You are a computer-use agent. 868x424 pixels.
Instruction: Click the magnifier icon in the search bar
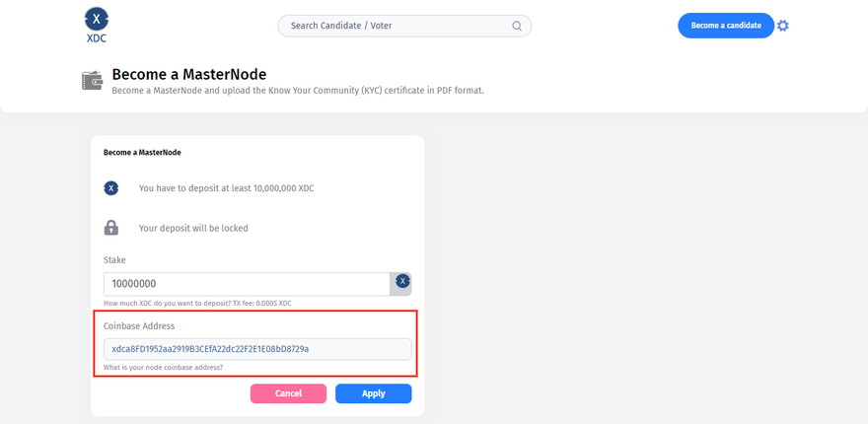coord(517,26)
